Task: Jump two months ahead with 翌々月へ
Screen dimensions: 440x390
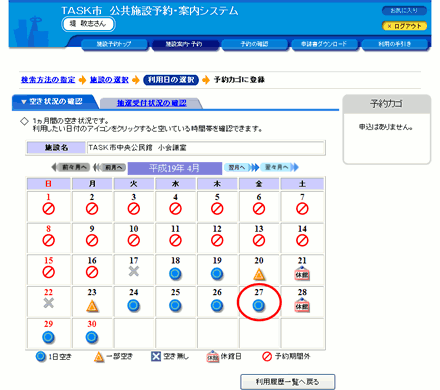Action: (x=279, y=167)
